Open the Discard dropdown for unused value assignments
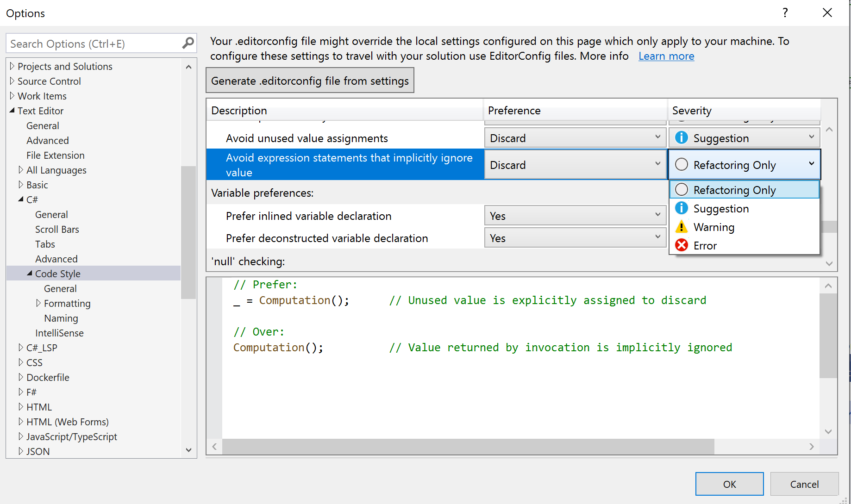Screen dimensions: 851x504 point(658,137)
